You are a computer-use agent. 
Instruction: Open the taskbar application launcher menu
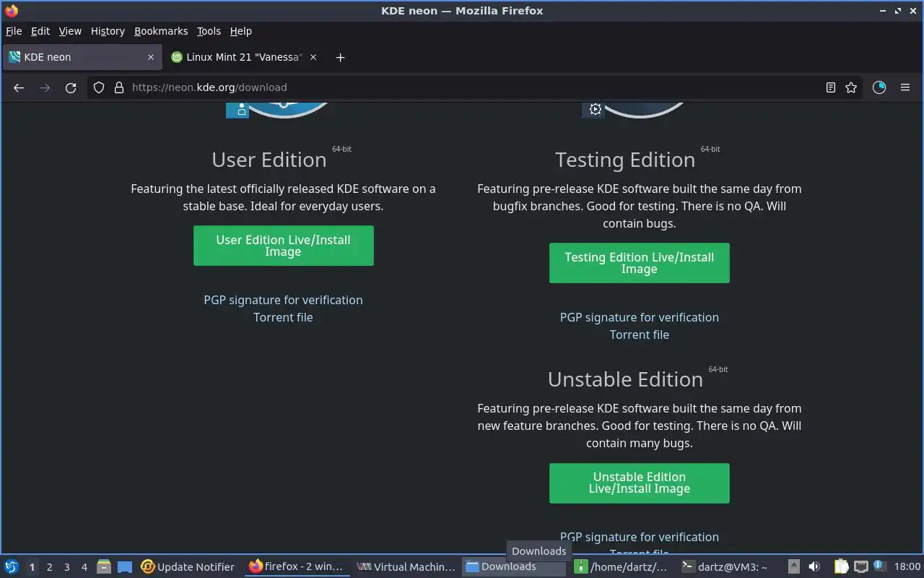[12, 566]
